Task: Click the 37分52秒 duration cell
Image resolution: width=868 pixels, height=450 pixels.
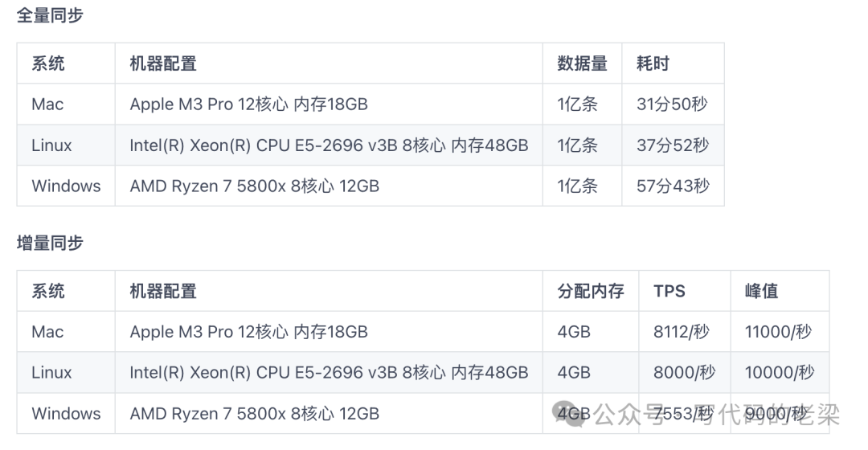Action: tap(672, 145)
